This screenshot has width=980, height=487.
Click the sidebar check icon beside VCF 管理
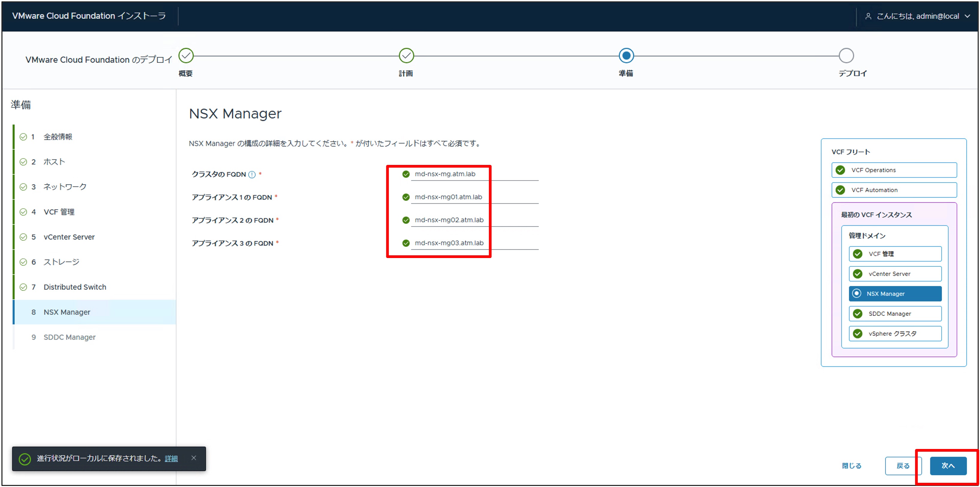click(x=23, y=212)
